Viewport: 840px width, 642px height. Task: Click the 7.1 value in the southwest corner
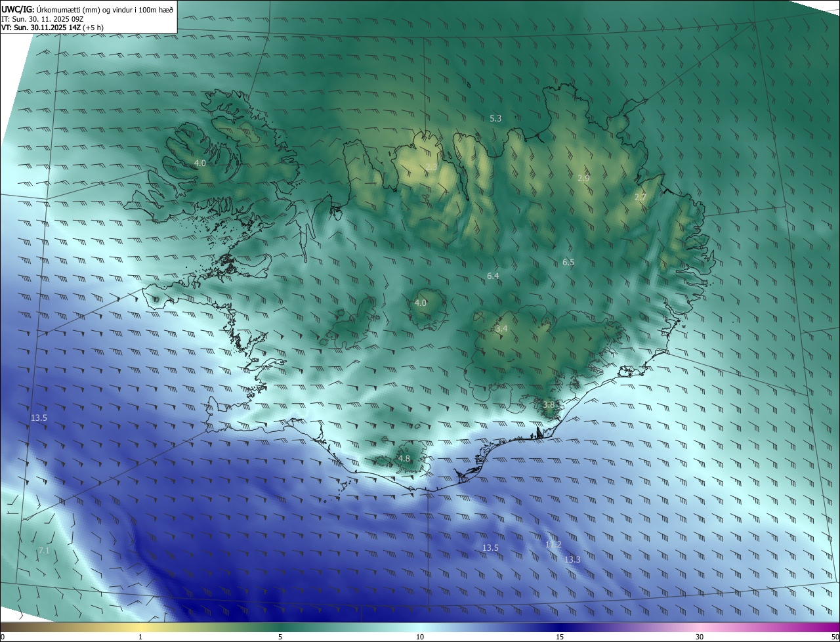(x=43, y=551)
